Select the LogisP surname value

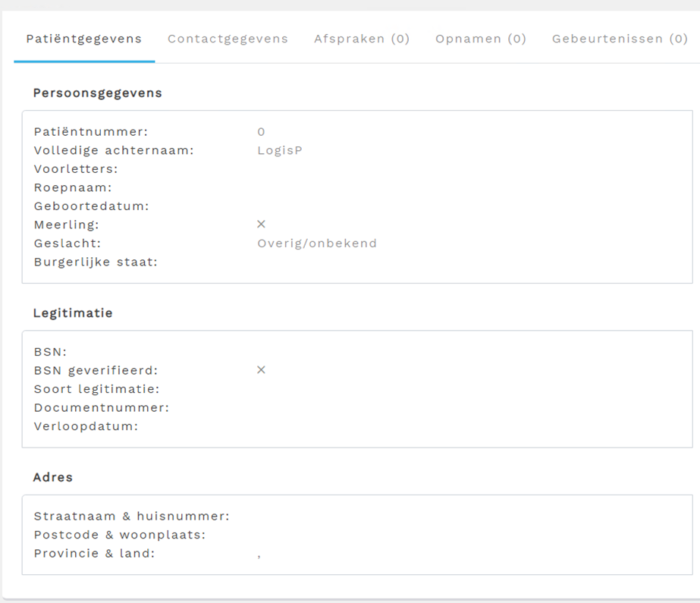[x=280, y=150]
